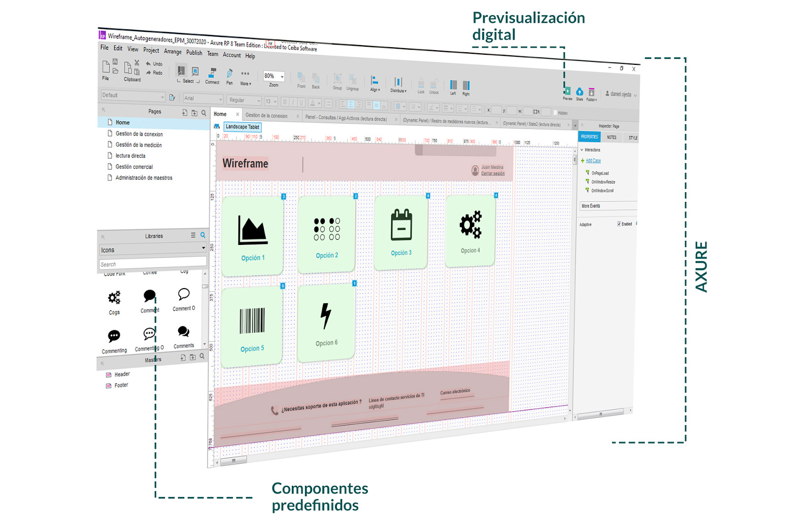
Task: Select the Footer master
Action: click(121, 385)
